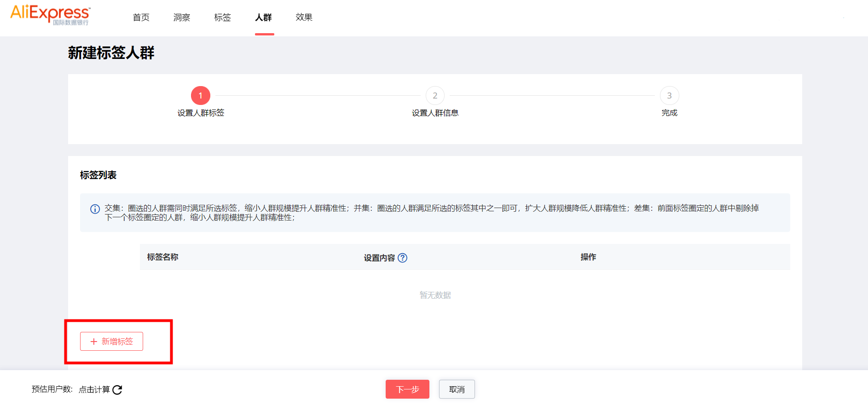
Task: Click the 新建标签人群 page title
Action: [x=111, y=53]
